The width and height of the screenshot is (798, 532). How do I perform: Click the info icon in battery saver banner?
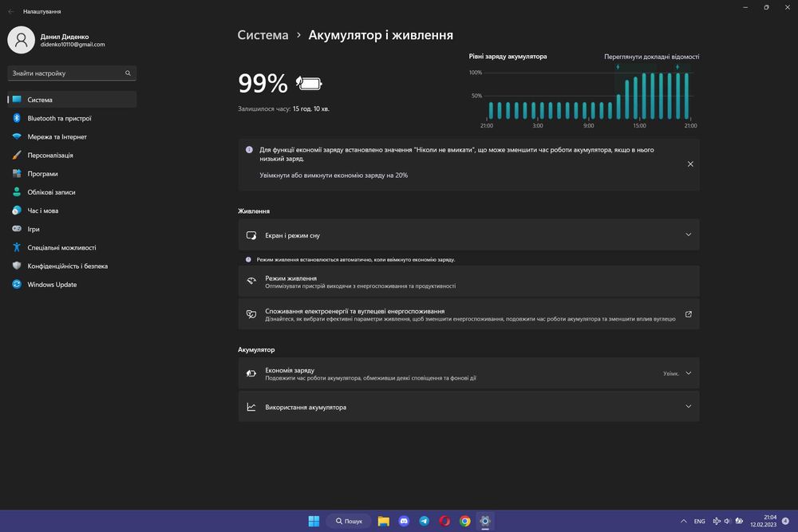pyautogui.click(x=249, y=149)
